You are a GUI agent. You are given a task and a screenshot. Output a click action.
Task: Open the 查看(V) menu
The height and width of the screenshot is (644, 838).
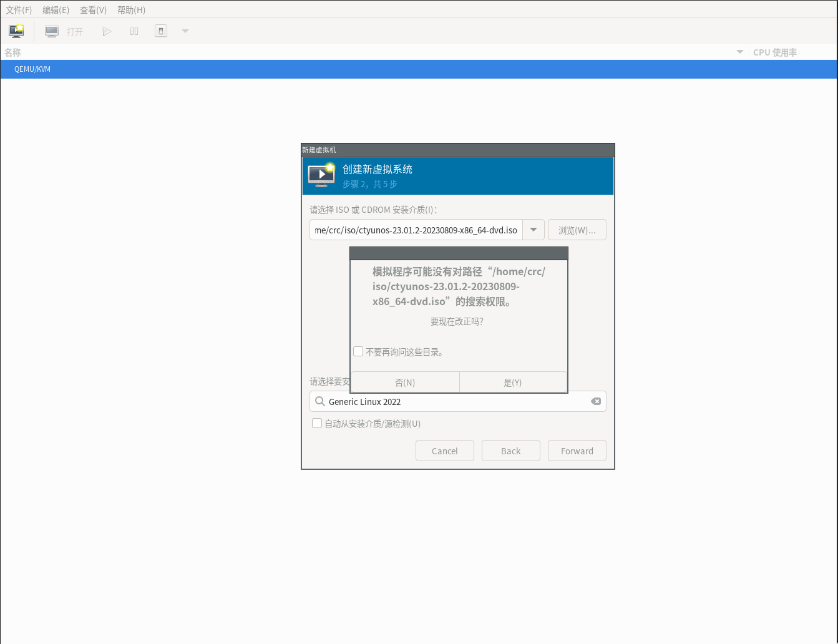coord(94,10)
